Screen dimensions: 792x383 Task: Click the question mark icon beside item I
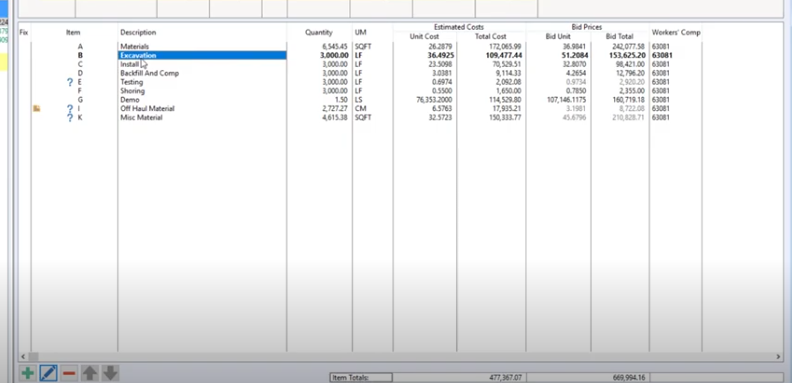click(70, 109)
